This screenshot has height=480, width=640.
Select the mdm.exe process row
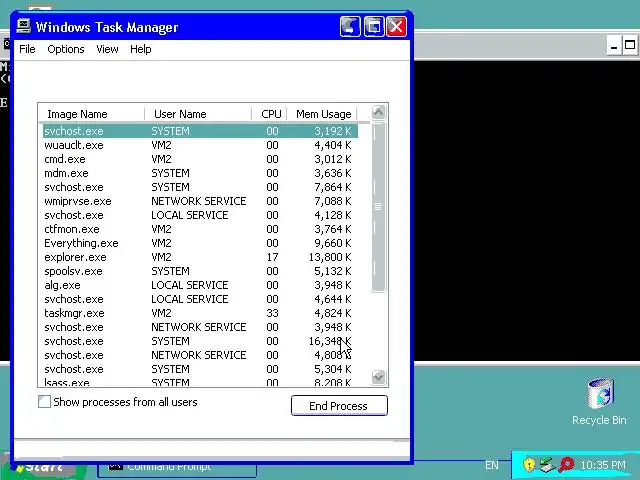click(x=200, y=173)
